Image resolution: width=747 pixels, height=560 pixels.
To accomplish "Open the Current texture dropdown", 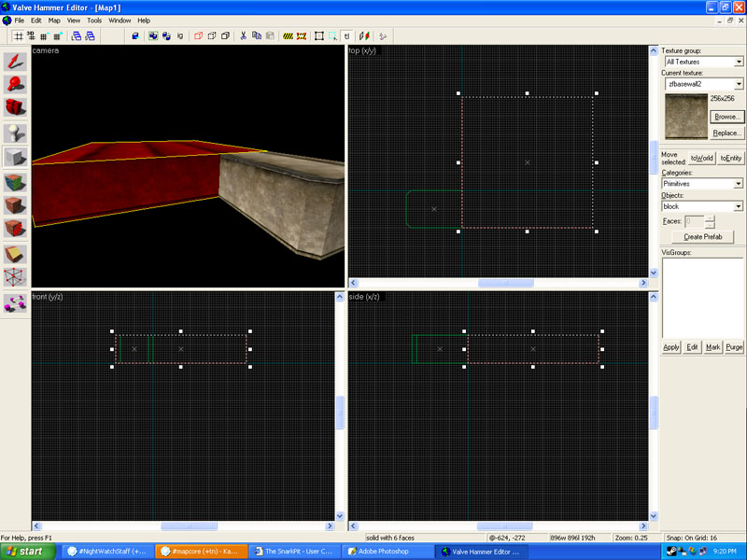I will click(x=739, y=84).
